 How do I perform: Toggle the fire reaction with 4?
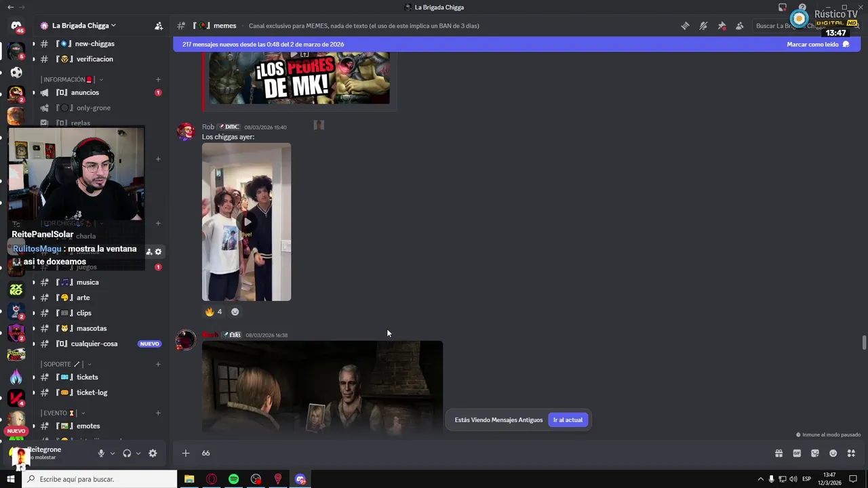click(214, 312)
